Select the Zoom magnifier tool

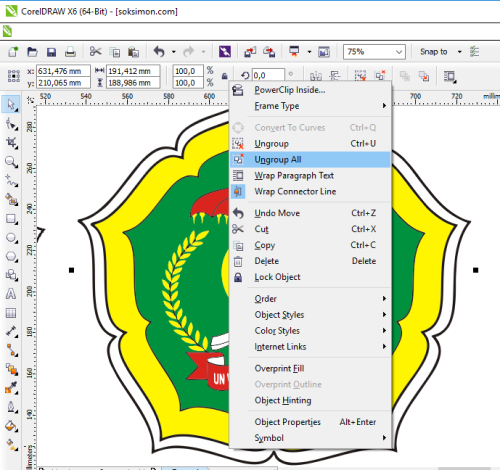tap(11, 162)
